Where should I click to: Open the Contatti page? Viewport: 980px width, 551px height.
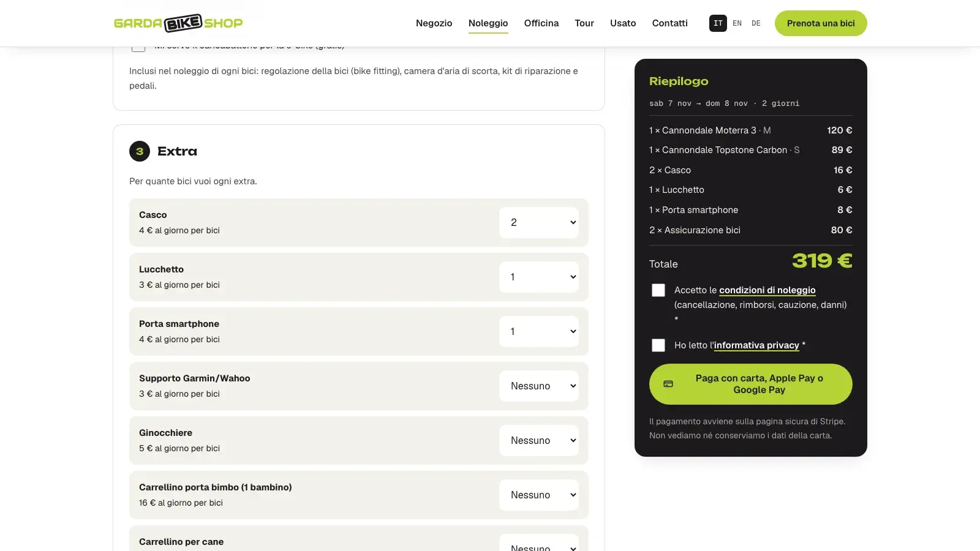coord(669,23)
